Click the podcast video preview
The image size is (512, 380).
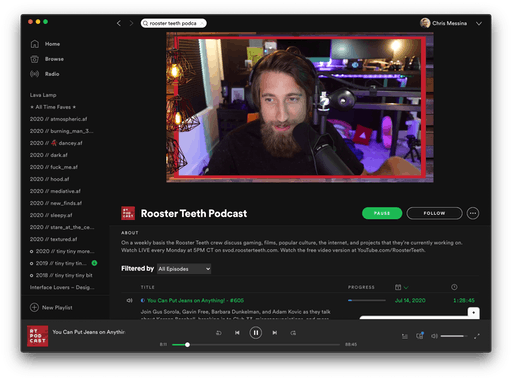tap(300, 107)
